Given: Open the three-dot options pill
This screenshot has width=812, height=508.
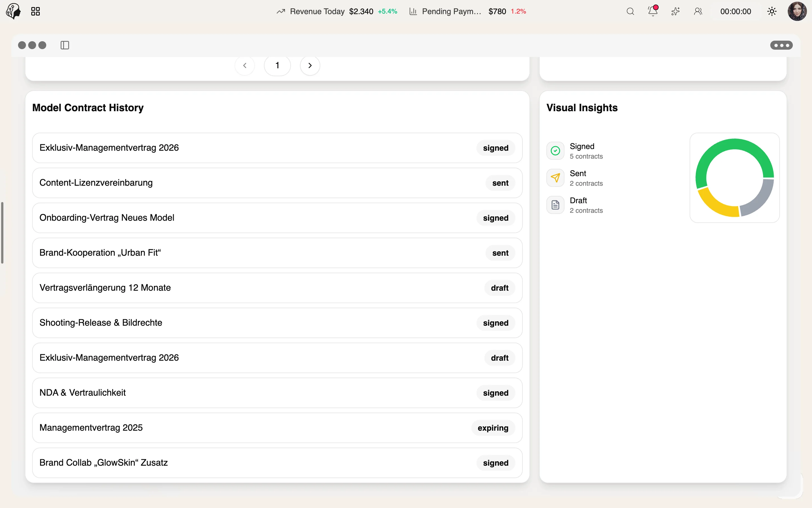Looking at the screenshot, I should tap(781, 45).
